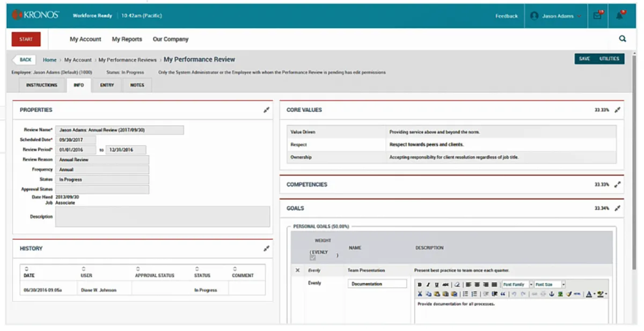Toggle the Evenly weight checkbox
Image resolution: width=644 pixels, height=331 pixels.
313,258
